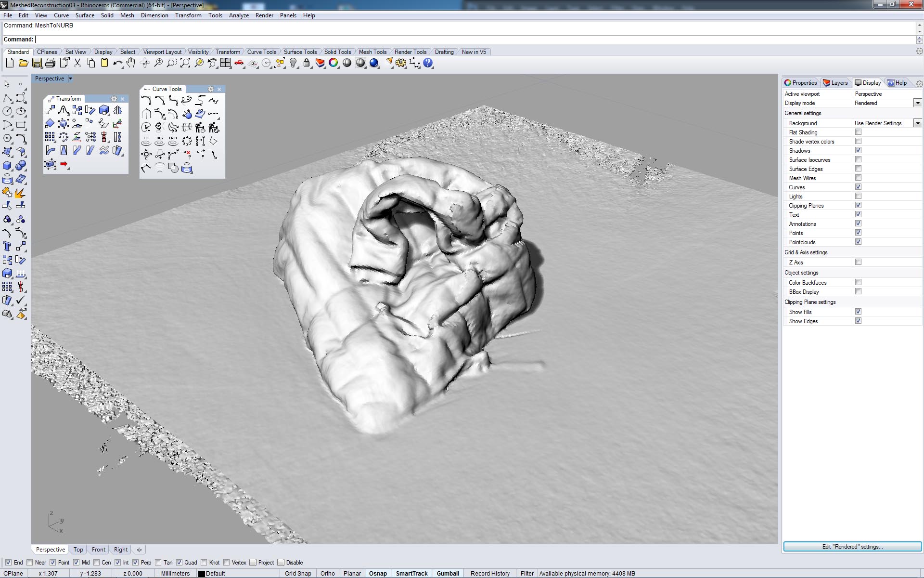Enable the Color Backfaces checkbox
Viewport: 924px width, 578px height.
click(858, 282)
